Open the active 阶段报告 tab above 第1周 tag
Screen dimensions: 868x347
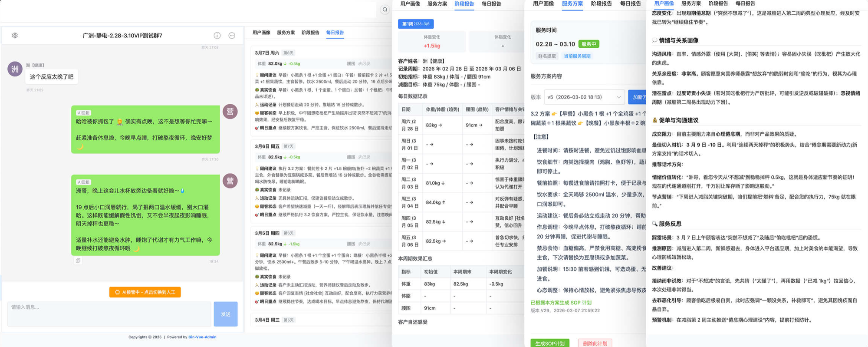pyautogui.click(x=464, y=4)
